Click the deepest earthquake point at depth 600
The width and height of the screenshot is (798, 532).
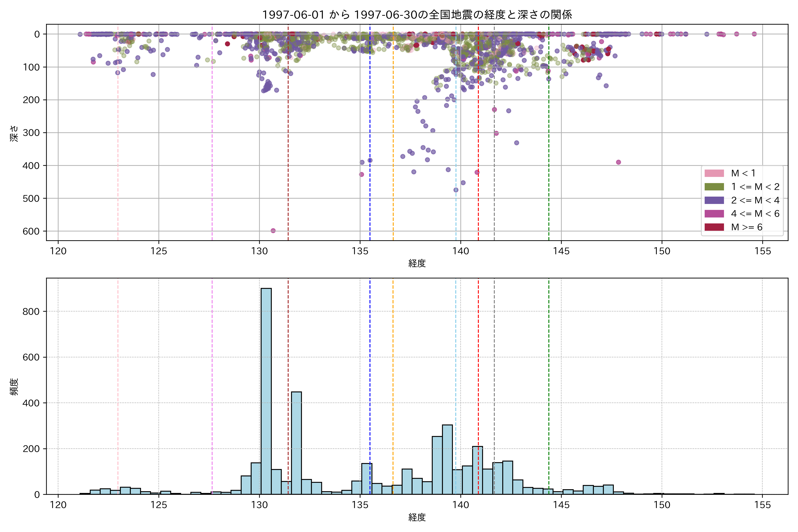click(273, 231)
